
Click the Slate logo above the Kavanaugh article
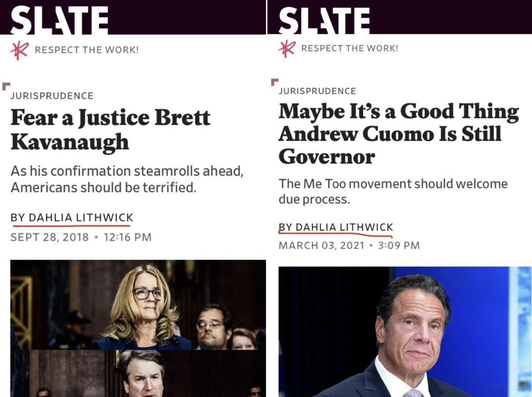(x=59, y=21)
